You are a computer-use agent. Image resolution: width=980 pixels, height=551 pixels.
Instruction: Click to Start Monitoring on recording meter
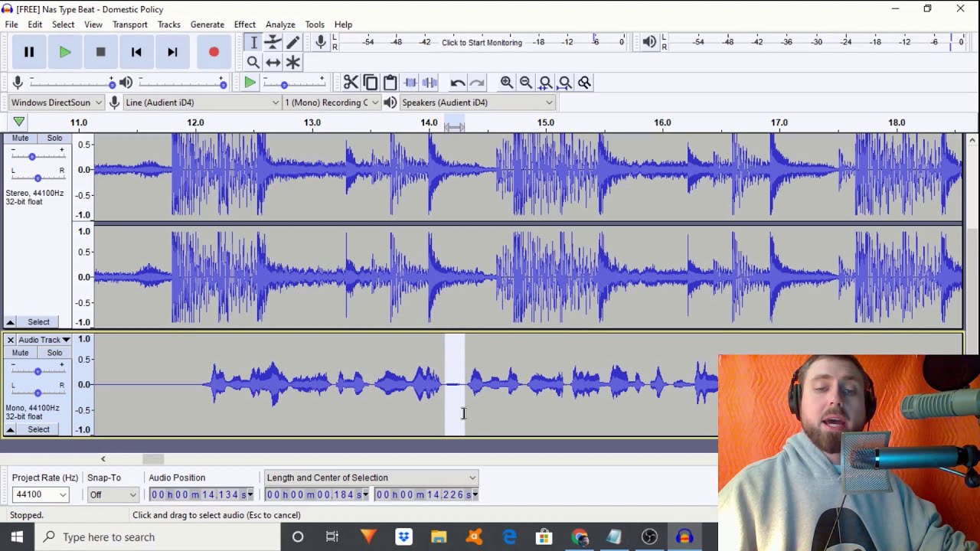482,43
